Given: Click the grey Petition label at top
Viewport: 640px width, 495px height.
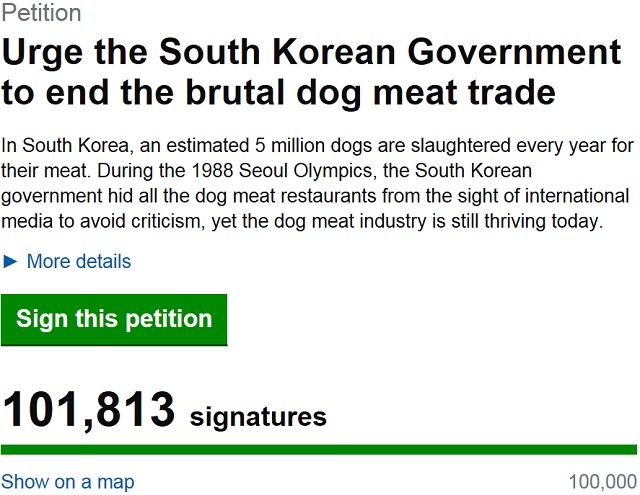Looking at the screenshot, I should [x=42, y=14].
